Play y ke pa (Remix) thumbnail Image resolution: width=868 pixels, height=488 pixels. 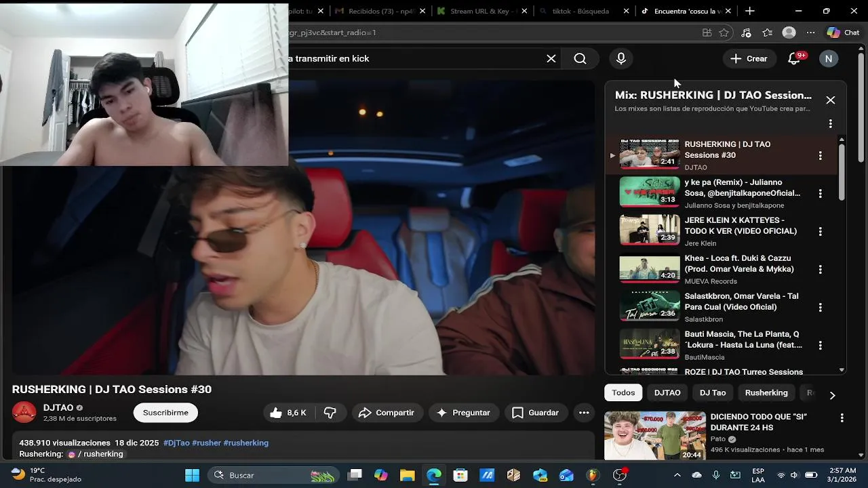click(650, 192)
